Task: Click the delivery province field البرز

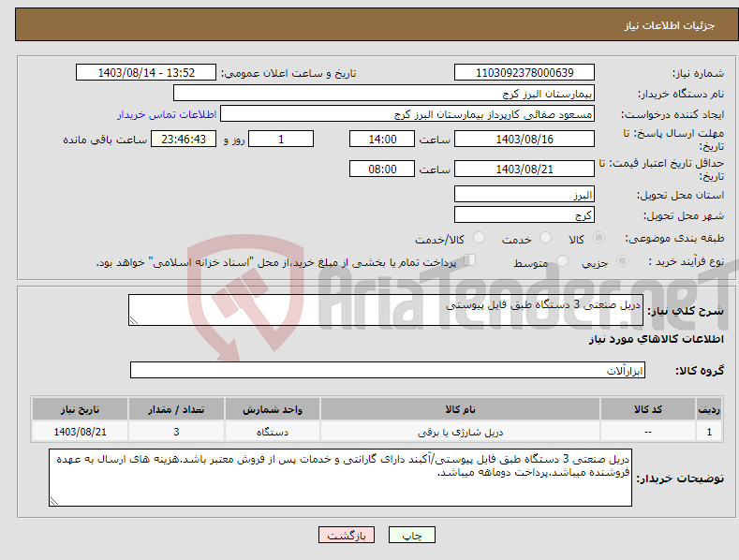Action: [x=525, y=194]
